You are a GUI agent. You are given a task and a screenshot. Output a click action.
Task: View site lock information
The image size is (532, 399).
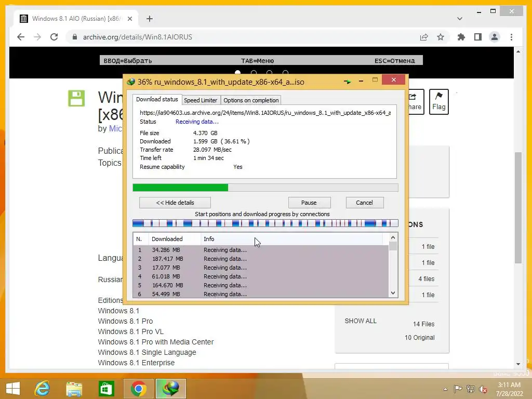pyautogui.click(x=75, y=37)
